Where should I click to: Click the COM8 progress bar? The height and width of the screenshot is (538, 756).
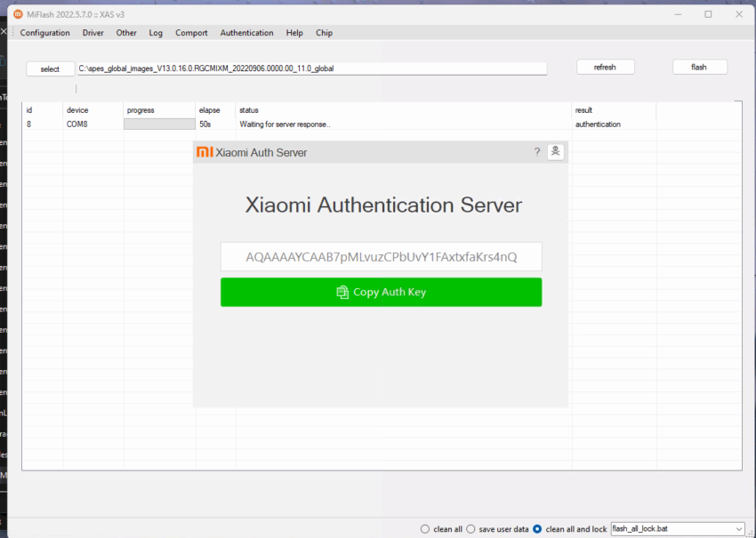159,124
